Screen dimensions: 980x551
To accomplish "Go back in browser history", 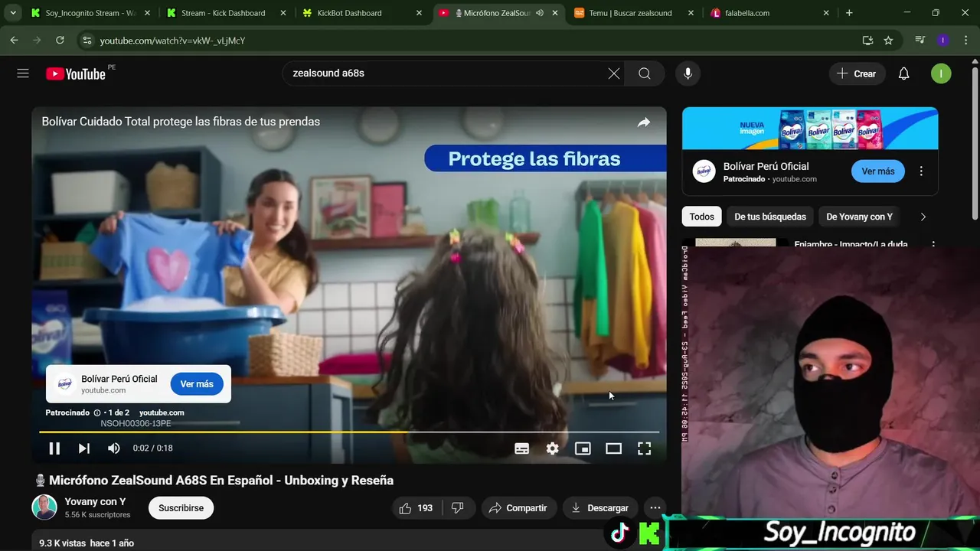I will click(14, 41).
